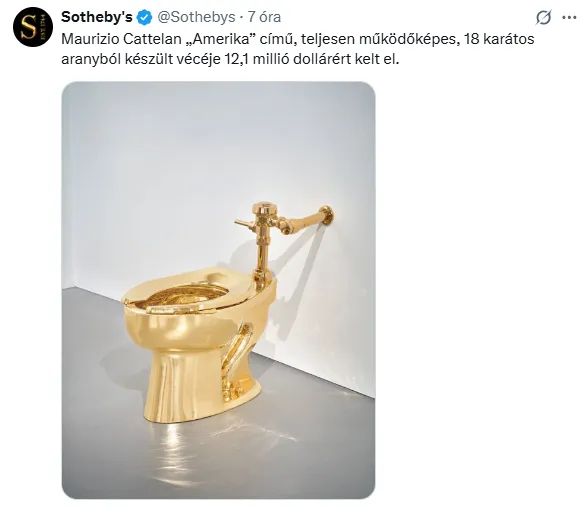Open the three-dot more options menu
This screenshot has width=584, height=508.
click(x=569, y=17)
